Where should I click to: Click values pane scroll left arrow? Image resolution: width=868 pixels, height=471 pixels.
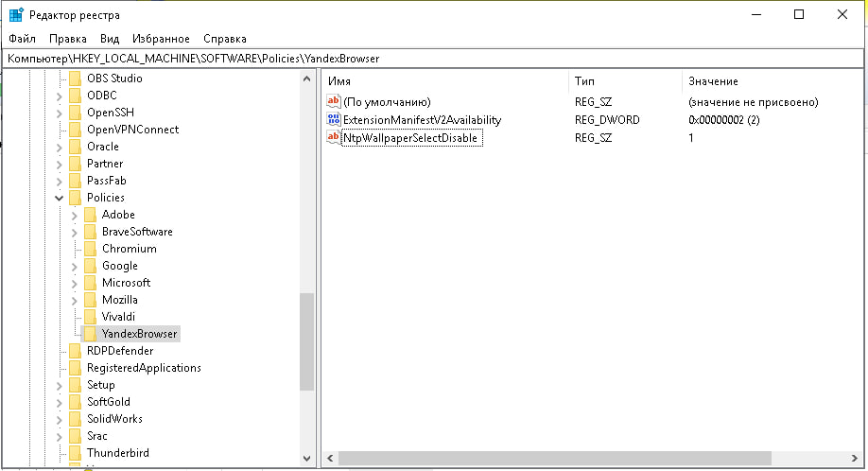(330, 459)
